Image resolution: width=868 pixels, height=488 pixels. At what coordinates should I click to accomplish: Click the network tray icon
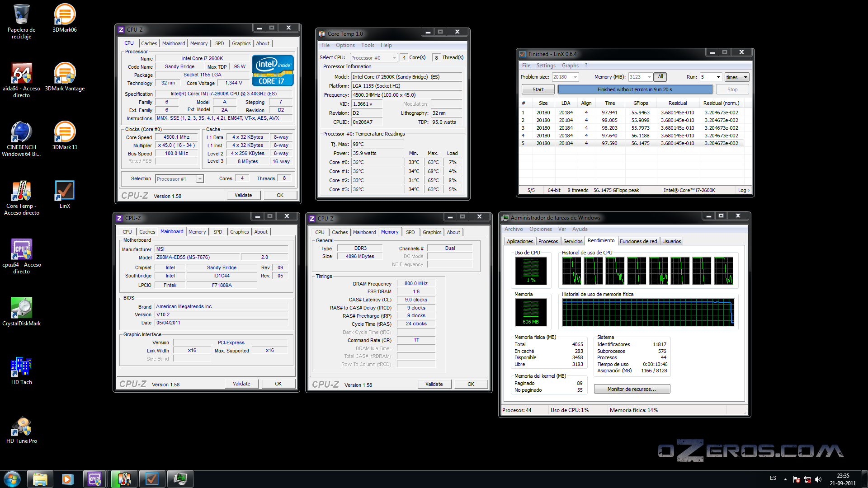[807, 479]
